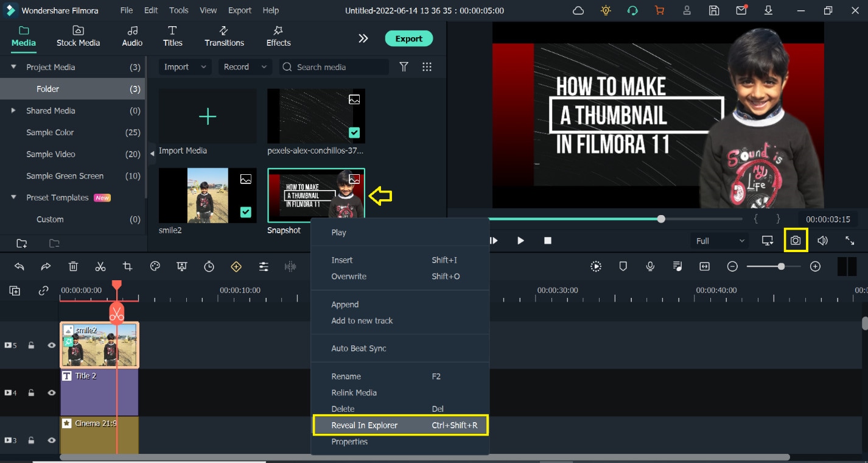Click the add new folder icon
The height and width of the screenshot is (463, 868).
tap(22, 244)
